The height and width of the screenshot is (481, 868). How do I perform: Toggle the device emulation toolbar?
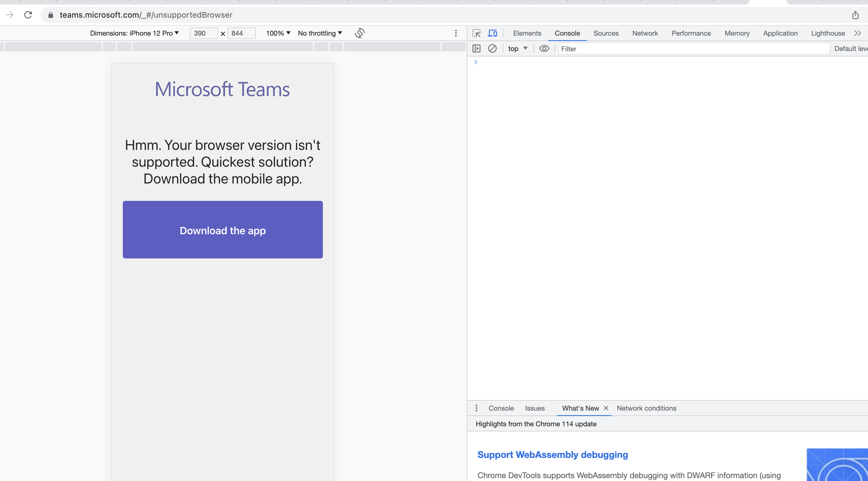coord(493,33)
